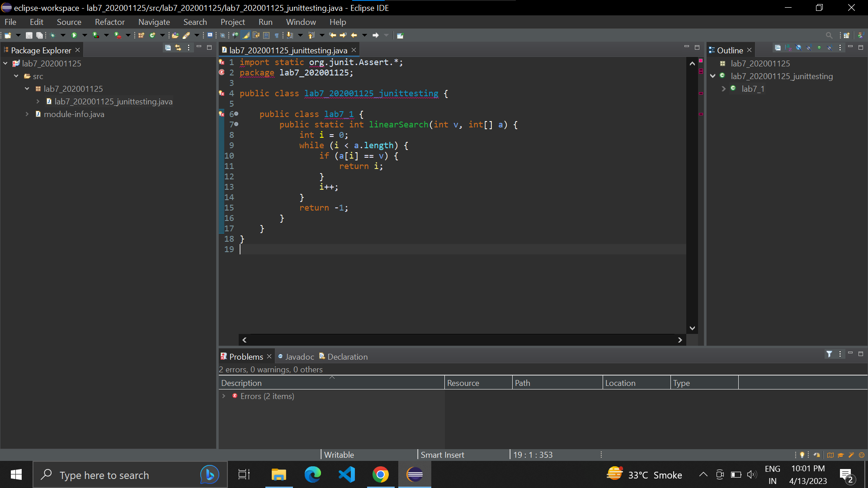Screen dimensions: 868x488
Task: Run the program with green Run icon
Action: (74, 35)
